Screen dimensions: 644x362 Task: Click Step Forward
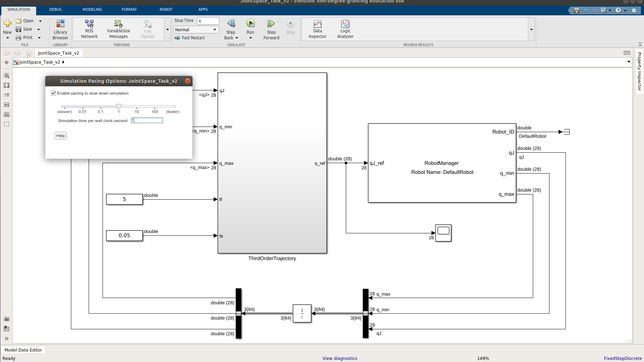(271, 30)
